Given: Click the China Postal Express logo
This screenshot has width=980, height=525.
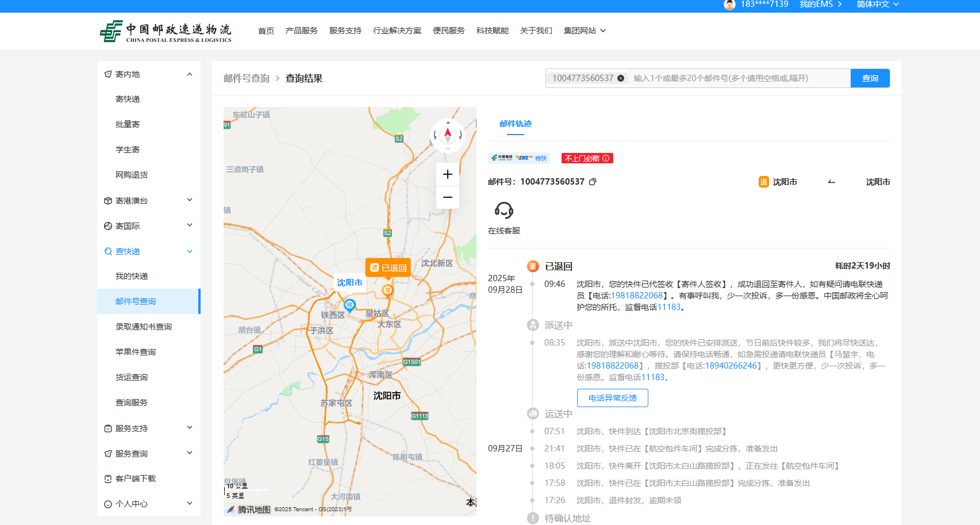Looking at the screenshot, I should (x=166, y=32).
